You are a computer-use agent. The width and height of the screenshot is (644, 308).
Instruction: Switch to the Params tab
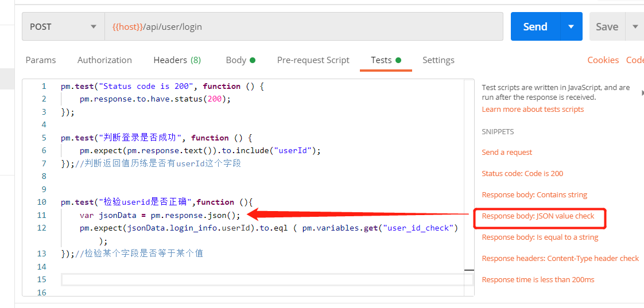click(41, 60)
